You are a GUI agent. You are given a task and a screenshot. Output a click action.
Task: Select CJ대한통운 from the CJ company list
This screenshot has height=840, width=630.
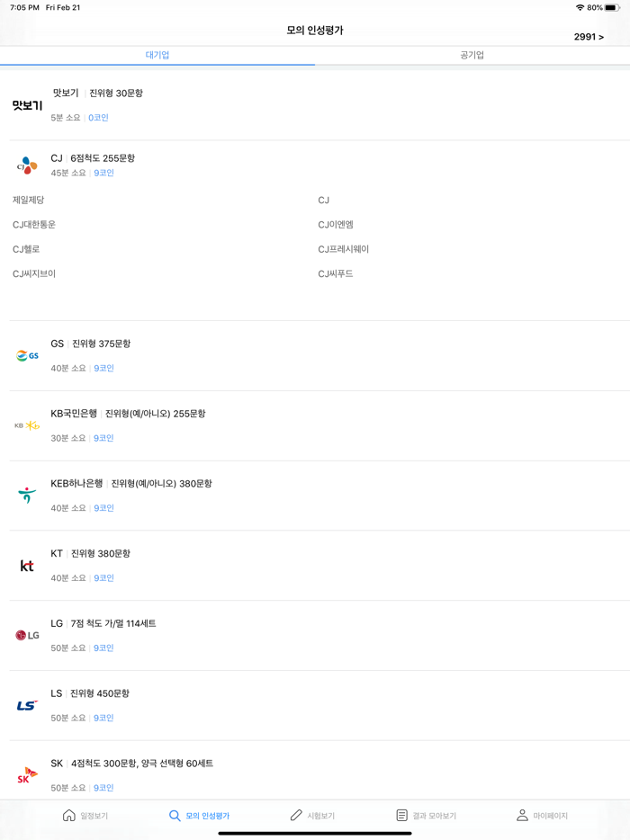(35, 224)
